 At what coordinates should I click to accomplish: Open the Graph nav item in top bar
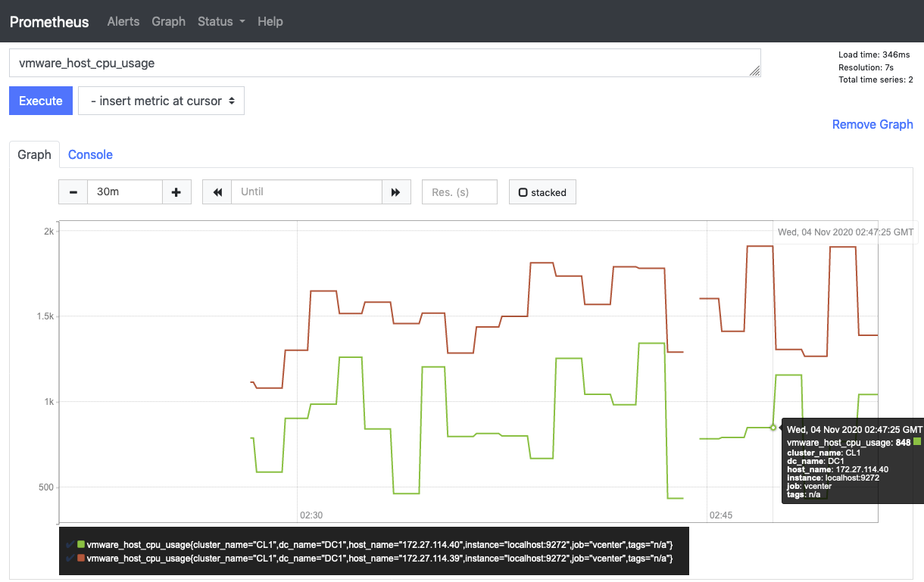(x=168, y=21)
